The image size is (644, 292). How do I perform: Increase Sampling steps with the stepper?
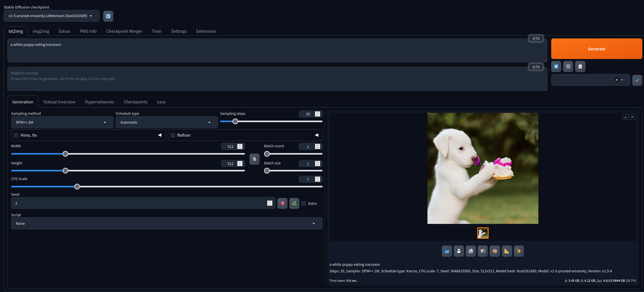click(x=318, y=113)
